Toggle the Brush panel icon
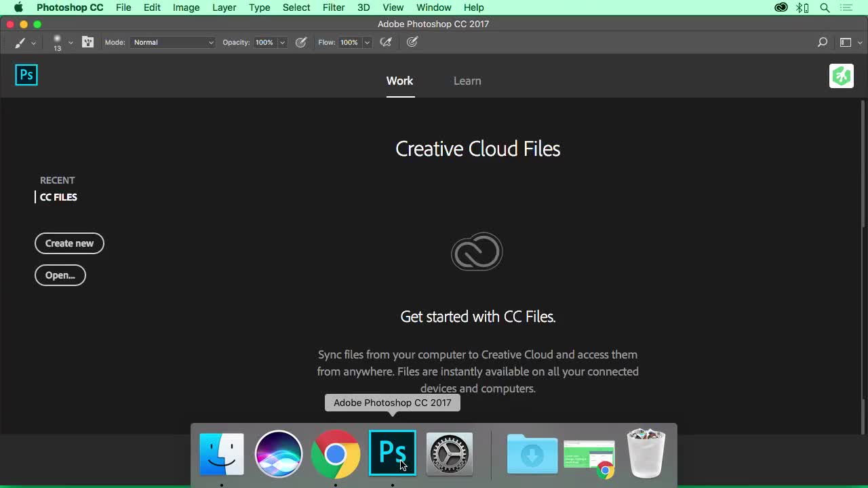This screenshot has width=868, height=488. (87, 42)
